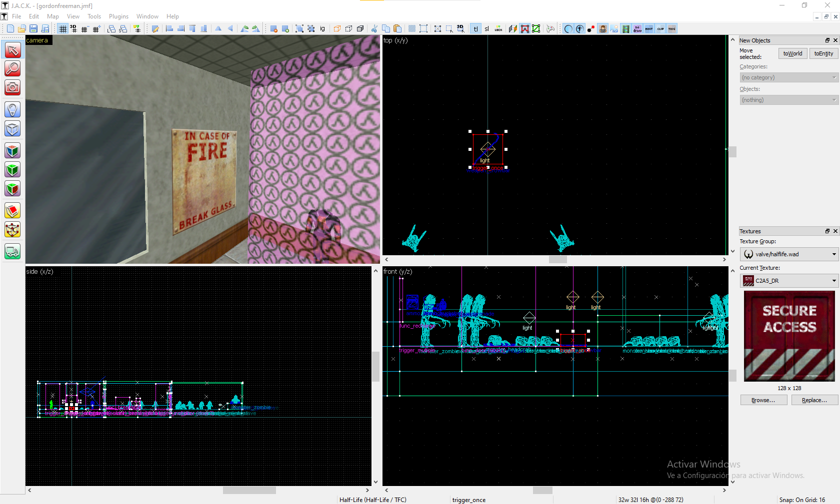840x504 pixels.
Task: Open an existing map file
Action: pyautogui.click(x=21, y=29)
